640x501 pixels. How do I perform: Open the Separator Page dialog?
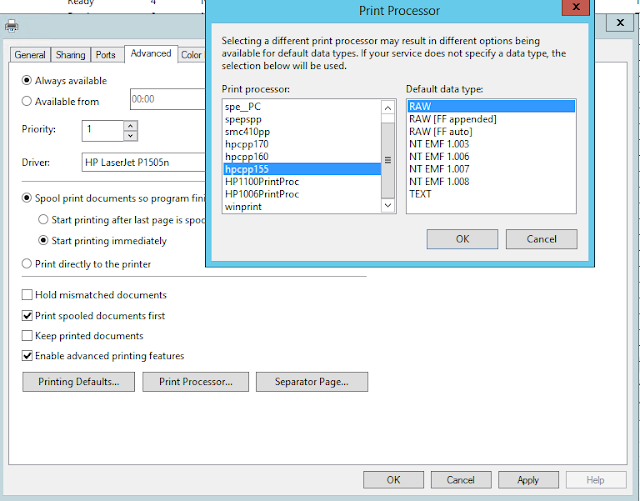pyautogui.click(x=312, y=382)
